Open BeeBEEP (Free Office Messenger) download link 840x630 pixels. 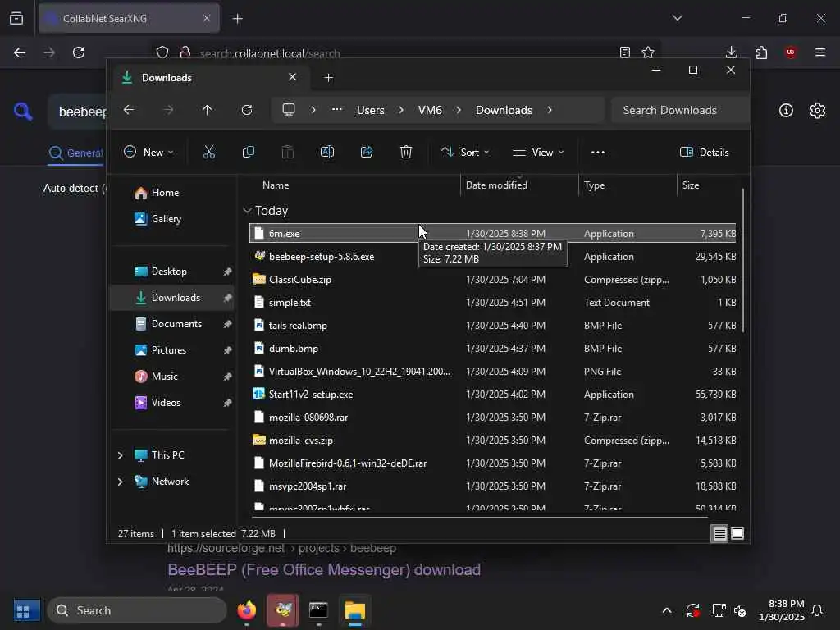click(x=324, y=569)
